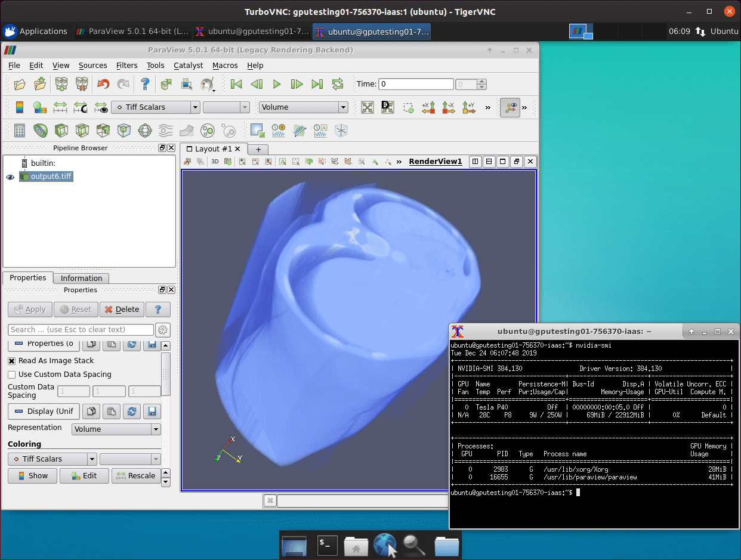Toggle visibility eye for output6.tiff
741x560 pixels.
[x=10, y=177]
